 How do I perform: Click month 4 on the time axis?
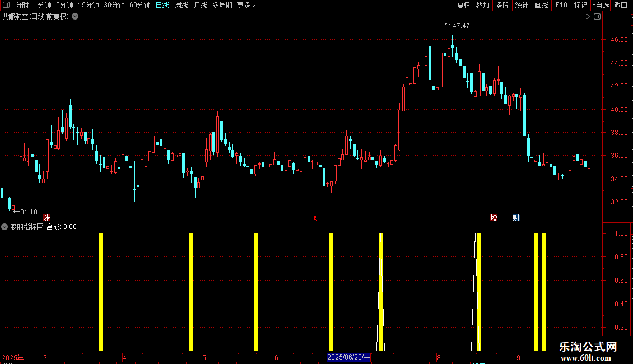click(124, 357)
